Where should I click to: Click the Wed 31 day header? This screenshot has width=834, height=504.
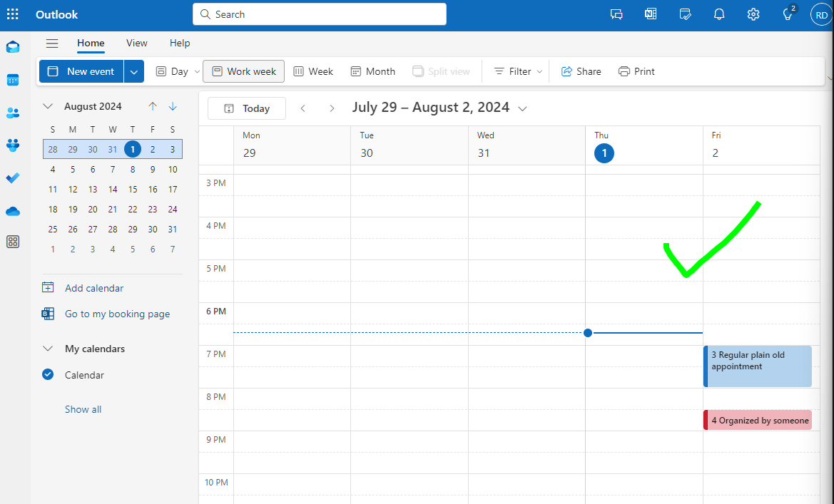pyautogui.click(x=527, y=145)
